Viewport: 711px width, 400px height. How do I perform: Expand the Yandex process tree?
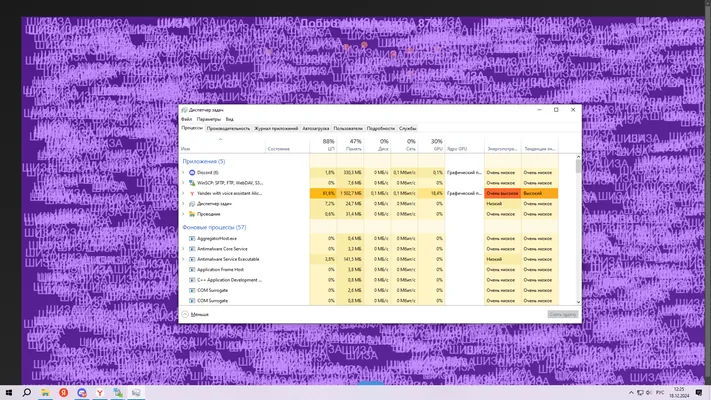[183, 193]
